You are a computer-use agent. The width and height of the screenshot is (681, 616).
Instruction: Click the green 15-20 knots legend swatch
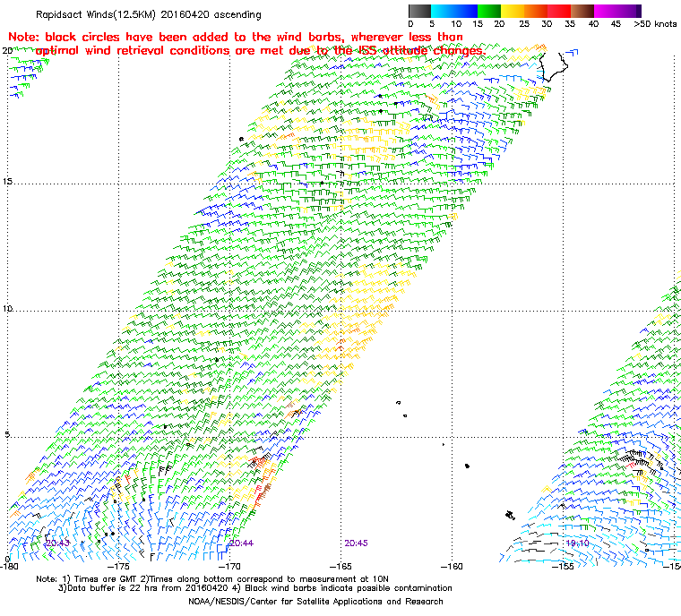pyautogui.click(x=489, y=11)
